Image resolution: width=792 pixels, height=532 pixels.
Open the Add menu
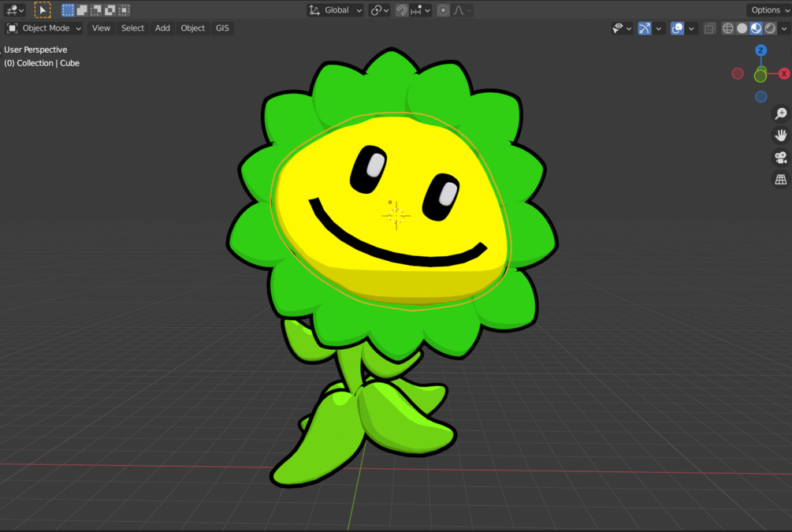[162, 28]
